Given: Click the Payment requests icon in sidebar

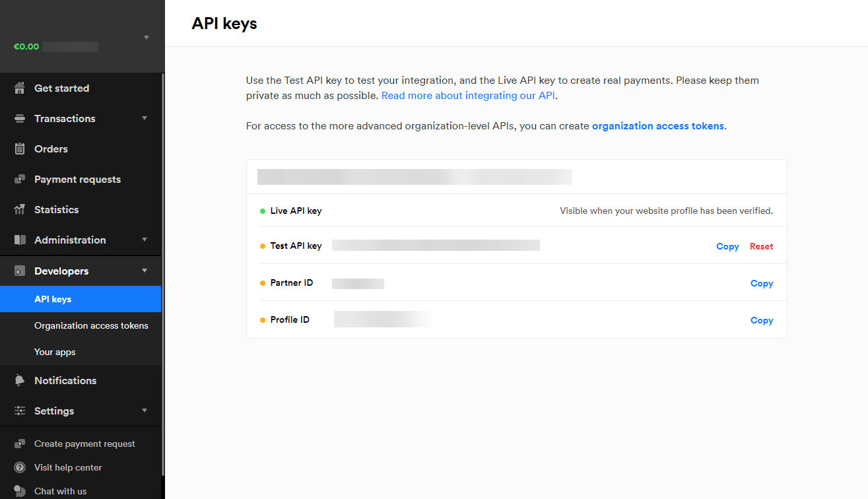Looking at the screenshot, I should (x=20, y=180).
